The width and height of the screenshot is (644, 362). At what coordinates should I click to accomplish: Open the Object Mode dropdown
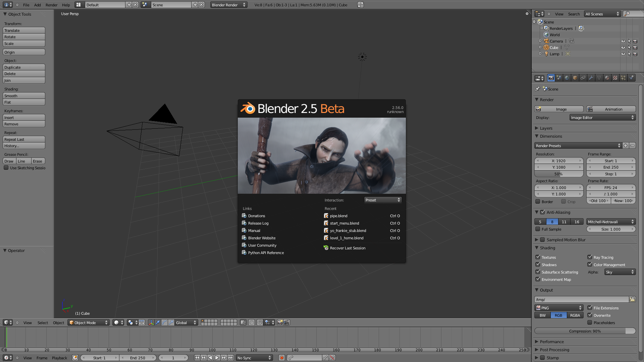point(89,322)
